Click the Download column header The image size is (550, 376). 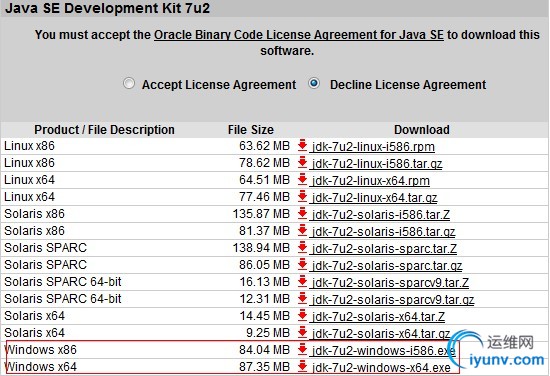point(422,130)
